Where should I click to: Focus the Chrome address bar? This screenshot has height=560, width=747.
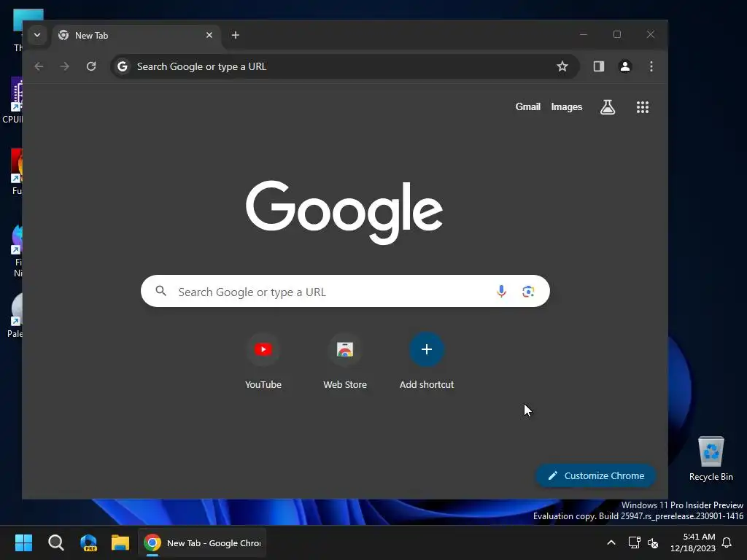(x=345, y=66)
